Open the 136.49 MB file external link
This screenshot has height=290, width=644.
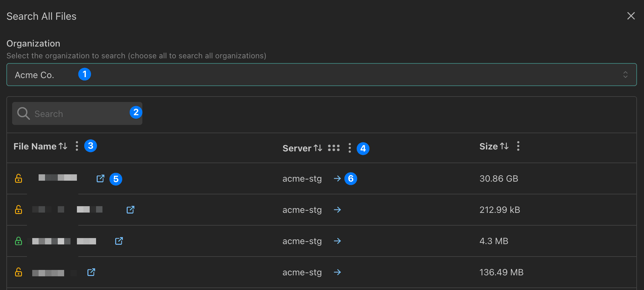[91, 272]
